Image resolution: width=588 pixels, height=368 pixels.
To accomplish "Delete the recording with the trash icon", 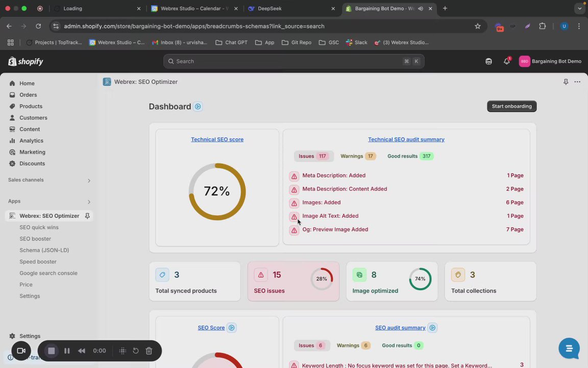I will (x=149, y=351).
